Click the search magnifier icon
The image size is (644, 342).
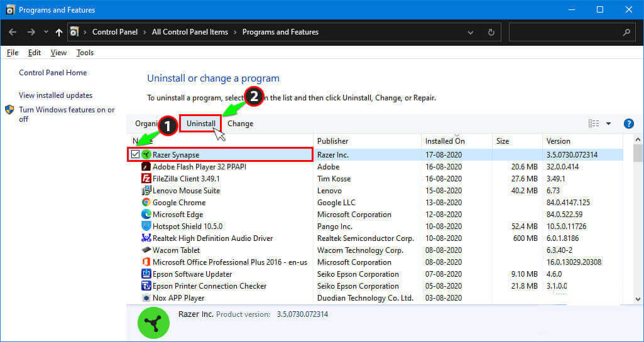coord(626,32)
